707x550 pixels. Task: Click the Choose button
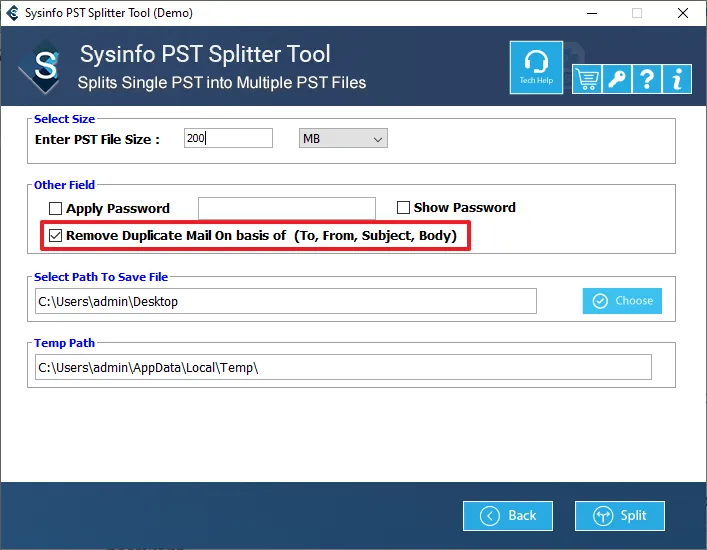tap(622, 301)
